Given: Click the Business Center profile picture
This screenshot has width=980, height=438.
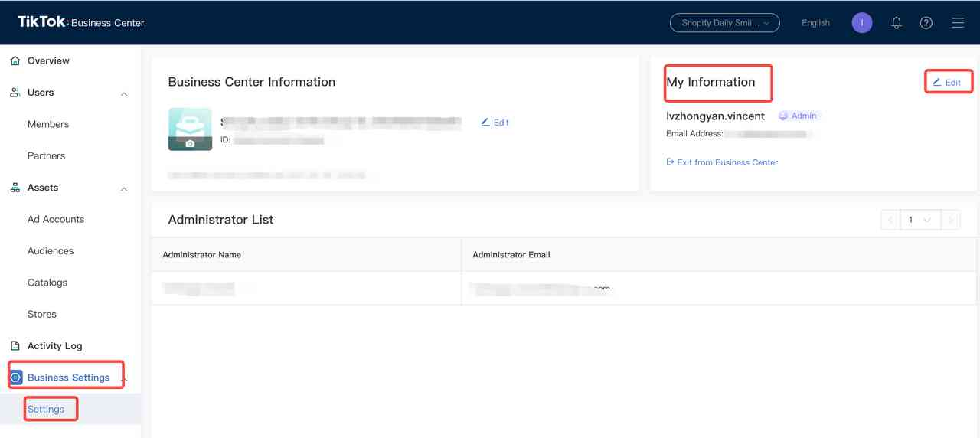Looking at the screenshot, I should [x=190, y=129].
